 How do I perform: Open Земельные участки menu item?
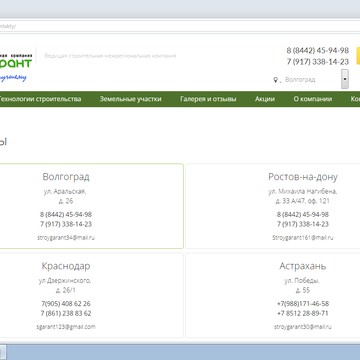pos(130,99)
